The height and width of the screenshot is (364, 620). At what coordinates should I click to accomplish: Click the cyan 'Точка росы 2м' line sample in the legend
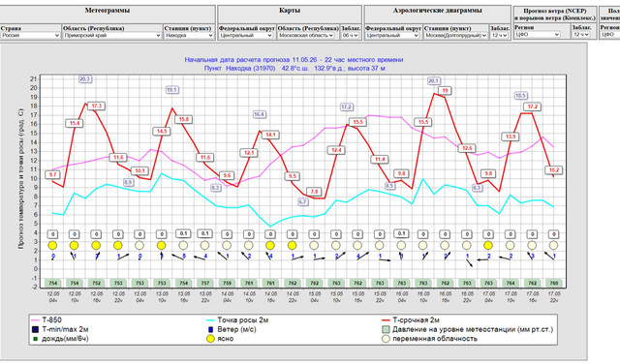click(211, 320)
